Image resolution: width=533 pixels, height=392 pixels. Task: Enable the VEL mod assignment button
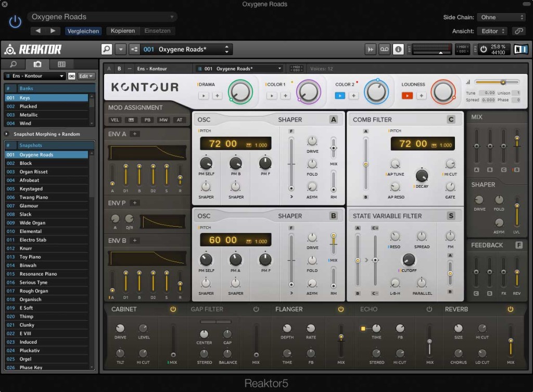pos(115,120)
